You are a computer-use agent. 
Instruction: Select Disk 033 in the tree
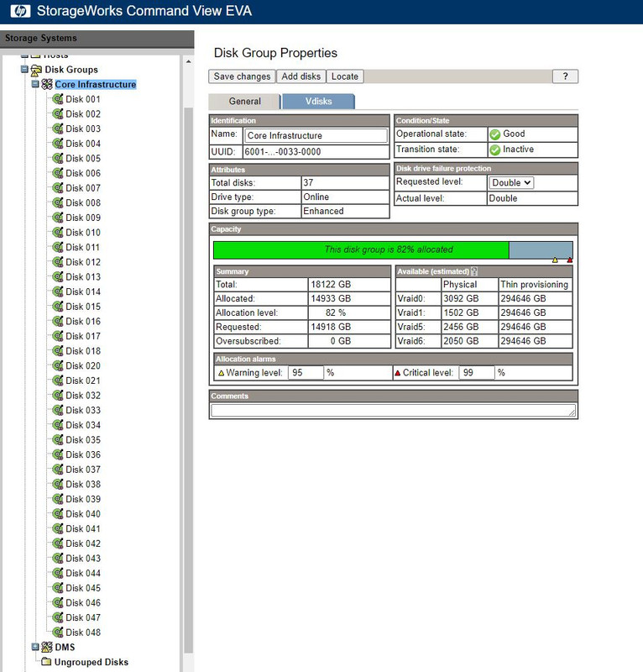click(83, 411)
